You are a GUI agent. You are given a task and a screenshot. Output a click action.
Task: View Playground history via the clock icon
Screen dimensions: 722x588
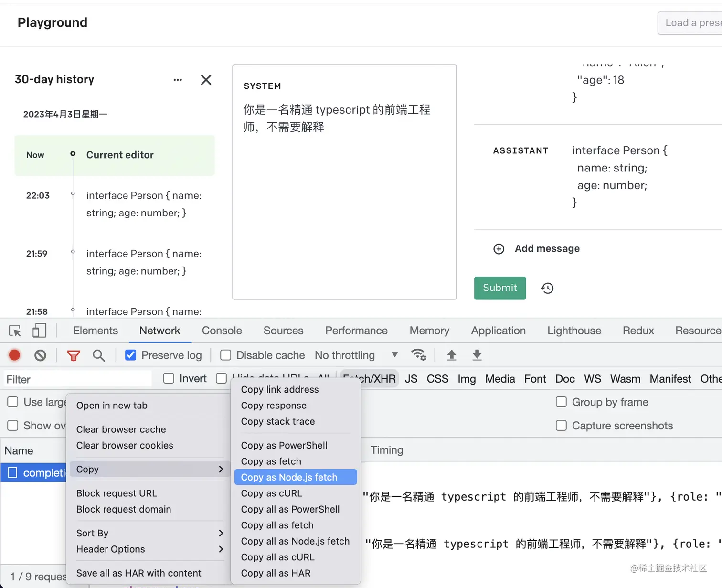(547, 288)
